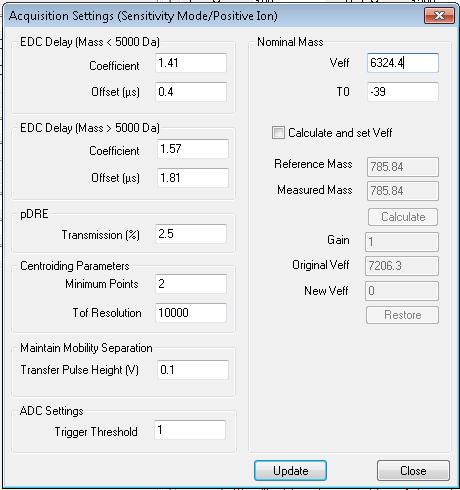Click the Close button

point(413,471)
